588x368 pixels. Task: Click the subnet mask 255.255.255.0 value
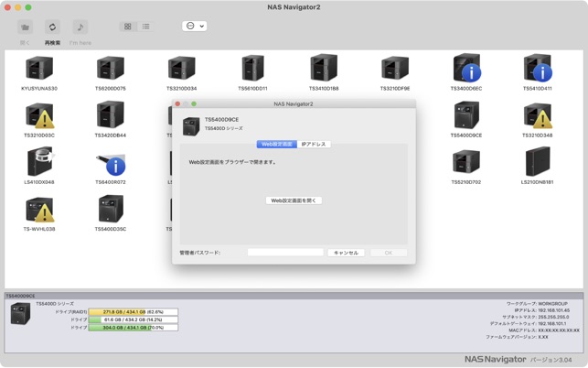click(x=553, y=317)
